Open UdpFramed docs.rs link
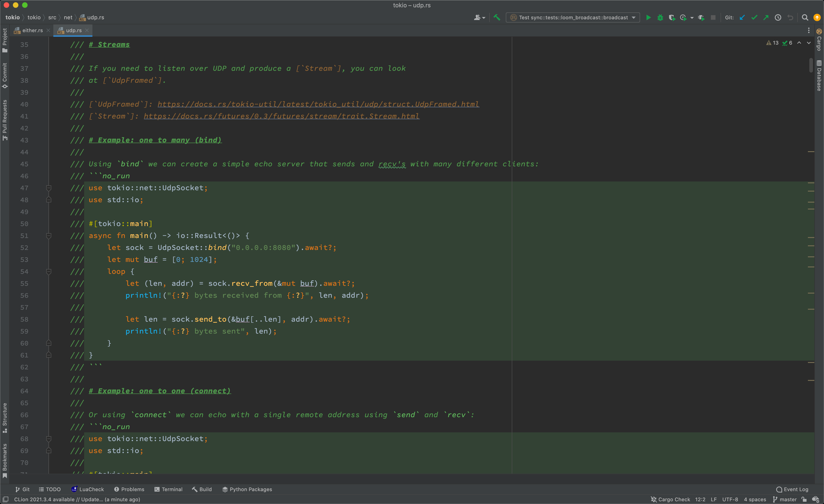This screenshot has height=504, width=824. click(x=318, y=104)
